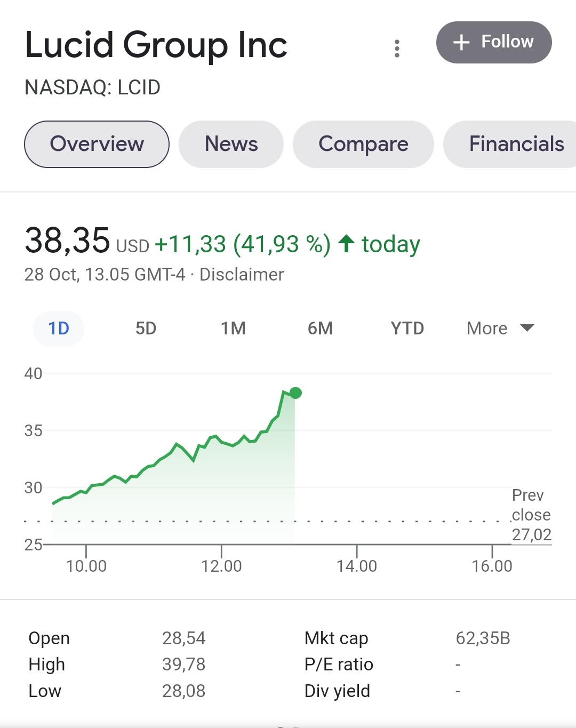Click the Mkt cap value 62,35B
Image resolution: width=576 pixels, height=728 pixels.
point(483,638)
